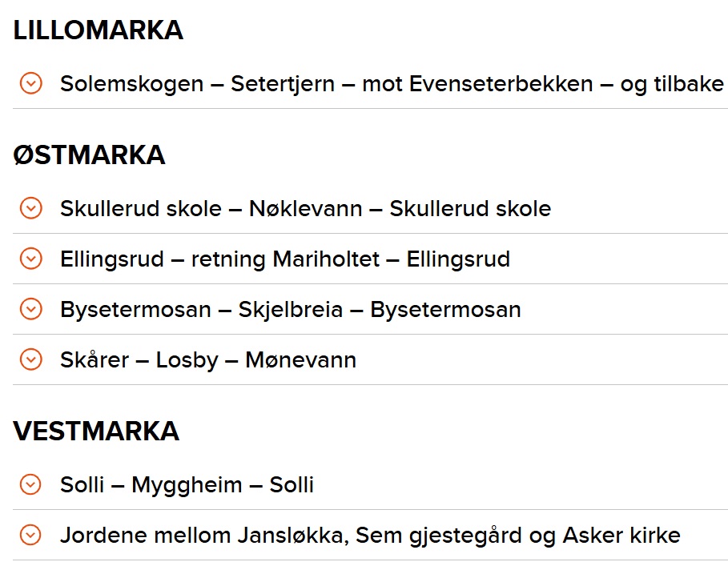
Task: Expand Solemskogen – Setertjern route chevron icon
Action: coord(31,83)
